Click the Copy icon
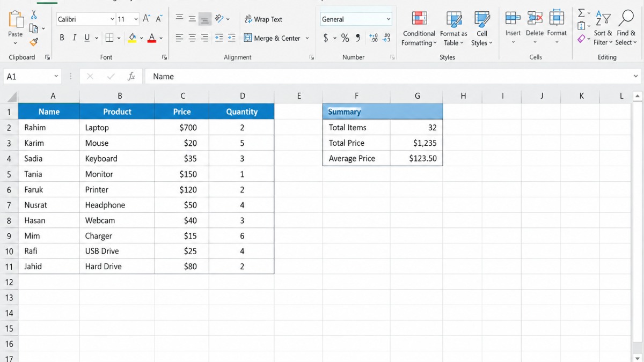Image resolution: width=644 pixels, height=362 pixels. tap(34, 28)
